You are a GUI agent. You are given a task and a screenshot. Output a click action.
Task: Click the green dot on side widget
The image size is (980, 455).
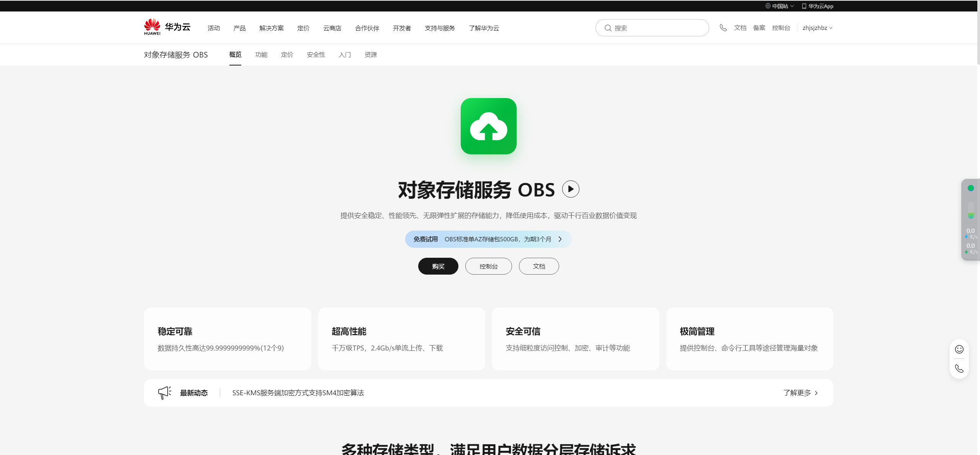970,188
